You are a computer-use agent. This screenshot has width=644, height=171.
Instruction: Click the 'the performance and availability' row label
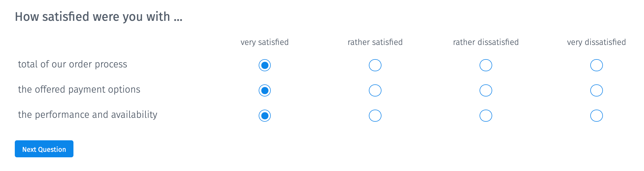88,115
